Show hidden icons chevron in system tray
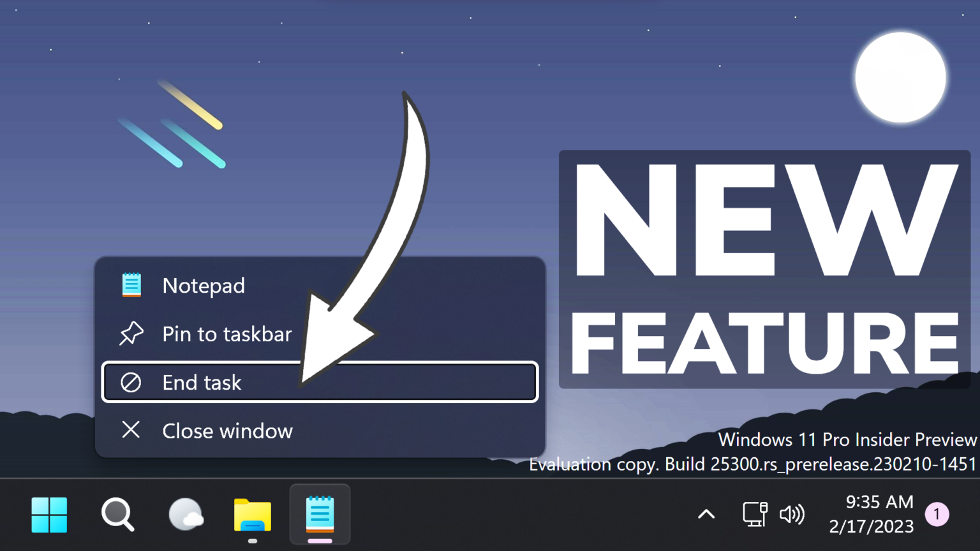This screenshot has width=980, height=551. [706, 514]
